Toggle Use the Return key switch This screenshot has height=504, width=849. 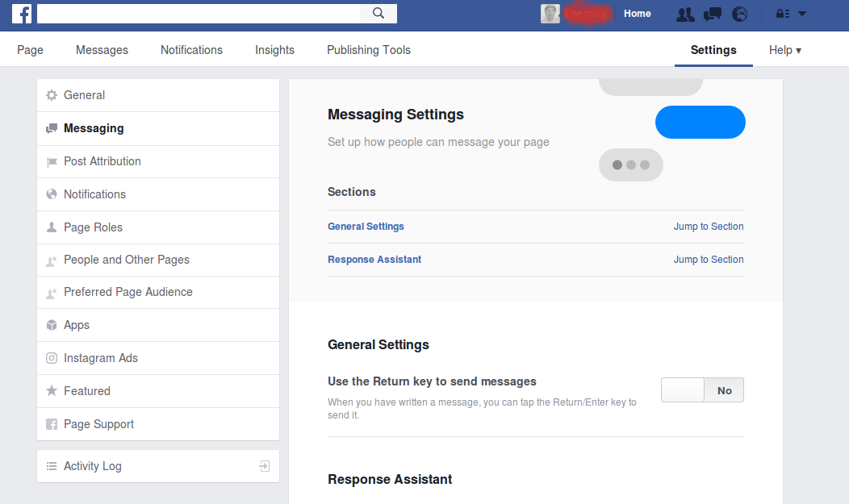pos(702,390)
